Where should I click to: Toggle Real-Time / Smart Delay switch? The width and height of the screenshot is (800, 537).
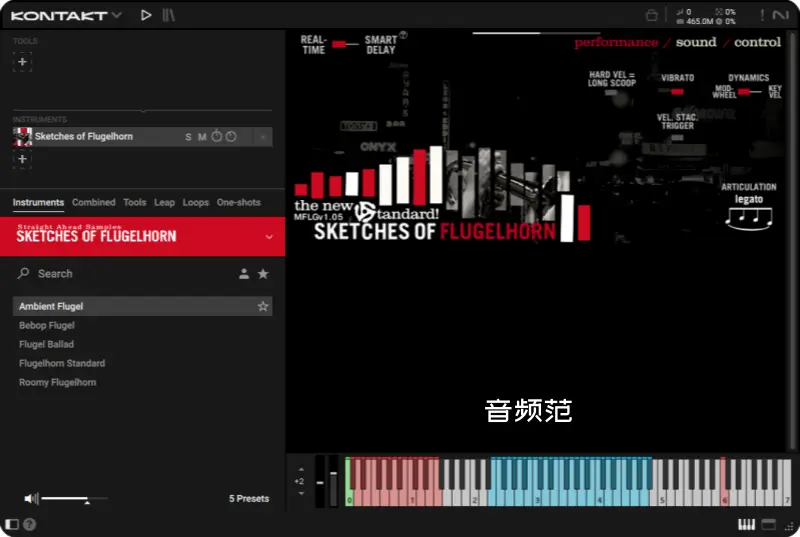pos(345,44)
